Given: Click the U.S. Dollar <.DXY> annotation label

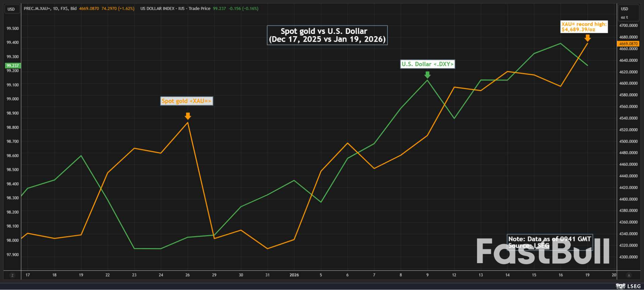Looking at the screenshot, I should pos(427,64).
